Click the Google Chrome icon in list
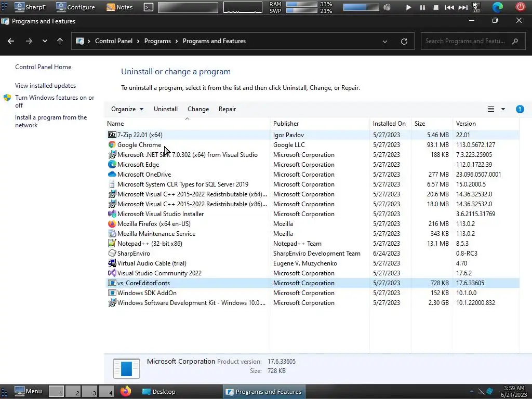532x399 pixels. tap(112, 144)
